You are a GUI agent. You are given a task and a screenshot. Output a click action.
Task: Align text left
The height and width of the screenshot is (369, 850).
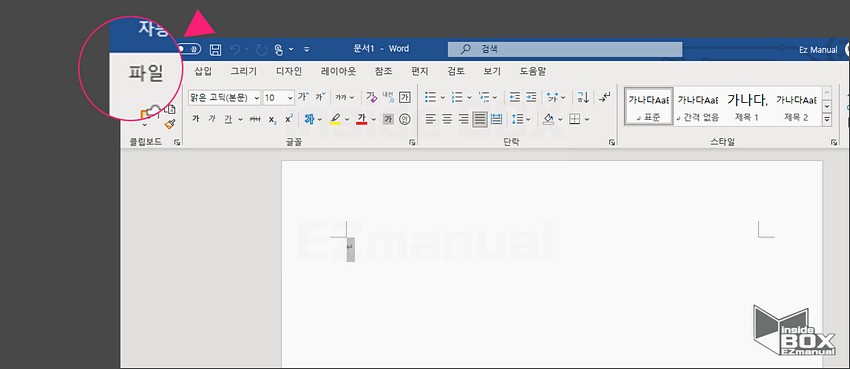pyautogui.click(x=430, y=119)
